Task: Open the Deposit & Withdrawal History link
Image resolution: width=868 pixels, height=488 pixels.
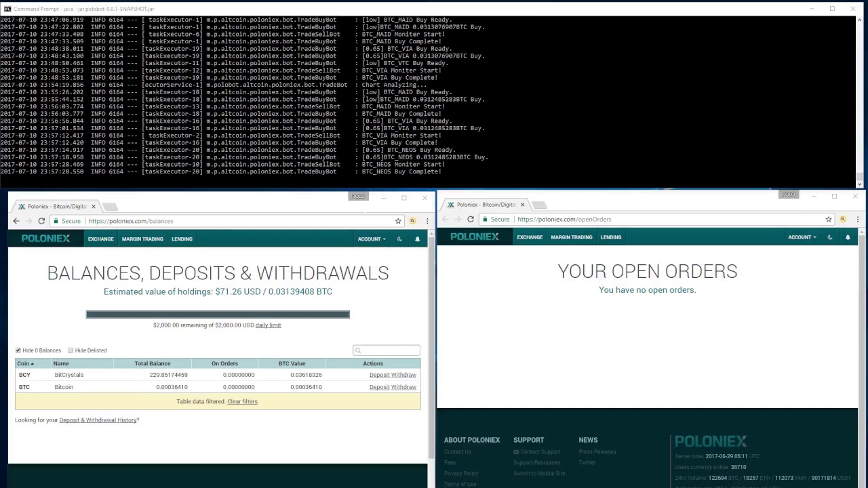Action: tap(98, 420)
